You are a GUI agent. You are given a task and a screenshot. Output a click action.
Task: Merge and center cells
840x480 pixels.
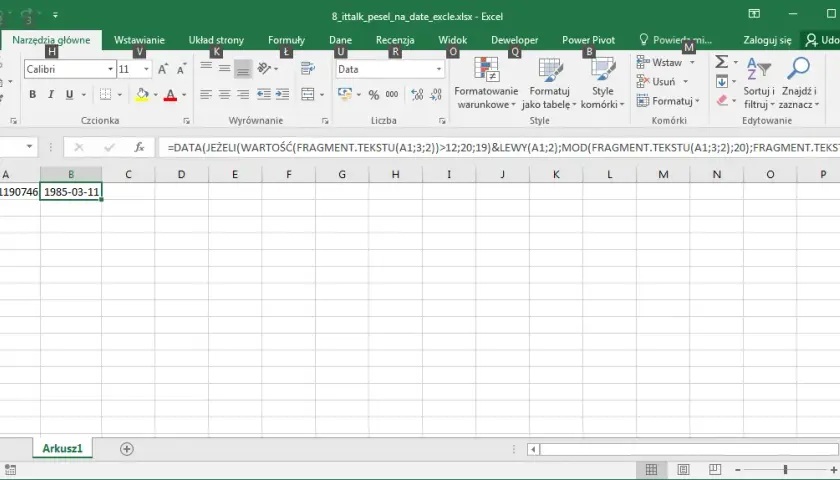click(308, 94)
